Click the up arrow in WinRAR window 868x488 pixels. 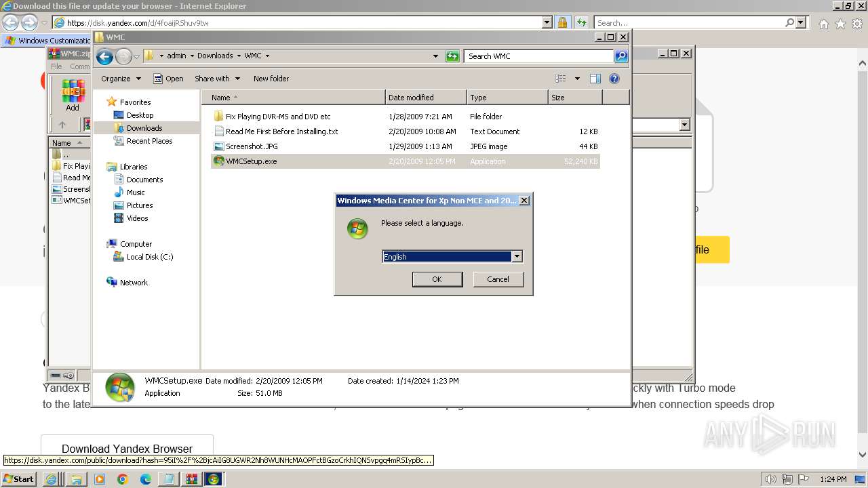pyautogui.click(x=62, y=125)
